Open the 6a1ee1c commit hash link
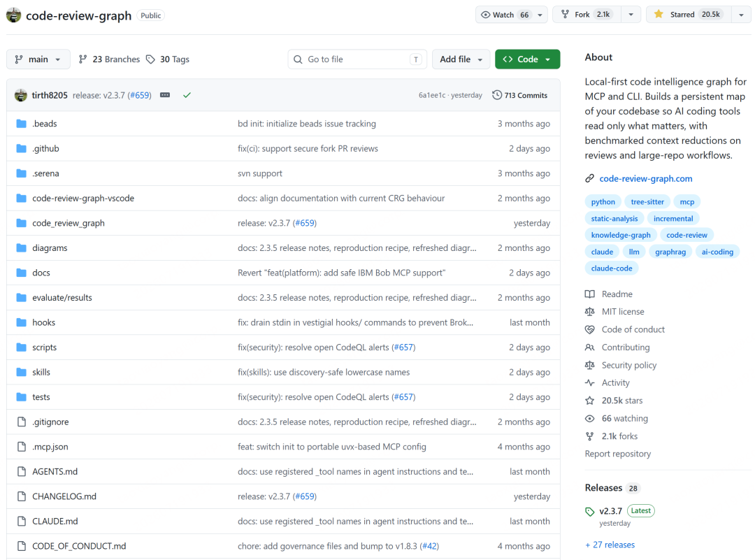The image size is (755, 560). pos(432,95)
